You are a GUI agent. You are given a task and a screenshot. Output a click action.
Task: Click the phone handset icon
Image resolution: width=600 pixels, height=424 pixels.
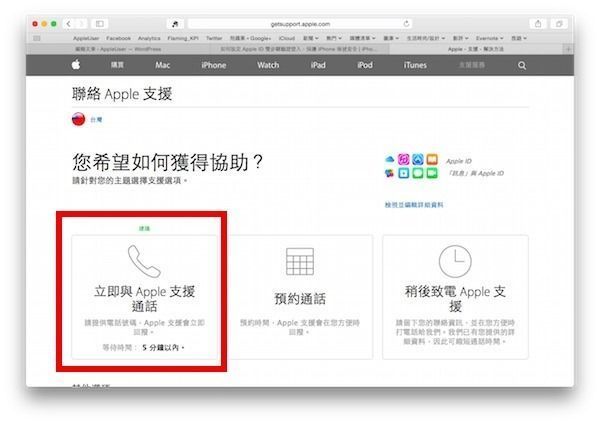tap(144, 261)
